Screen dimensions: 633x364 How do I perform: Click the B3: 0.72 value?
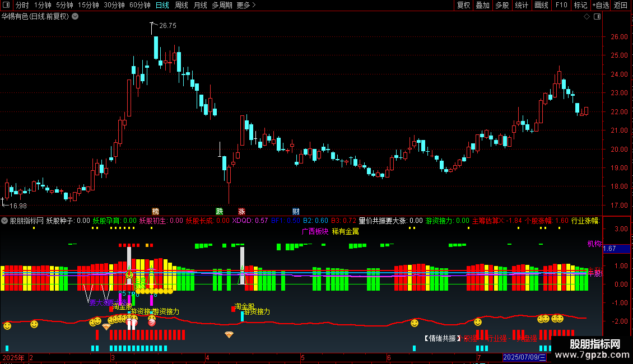pos(343,221)
